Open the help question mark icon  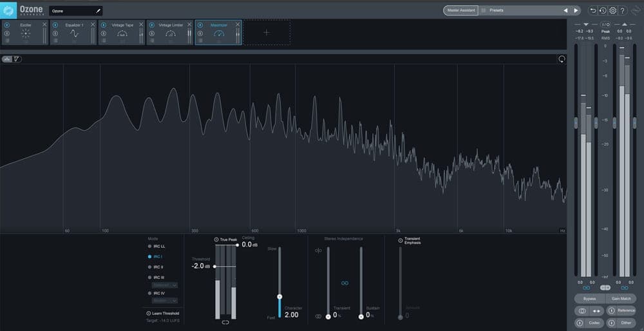coord(623,11)
